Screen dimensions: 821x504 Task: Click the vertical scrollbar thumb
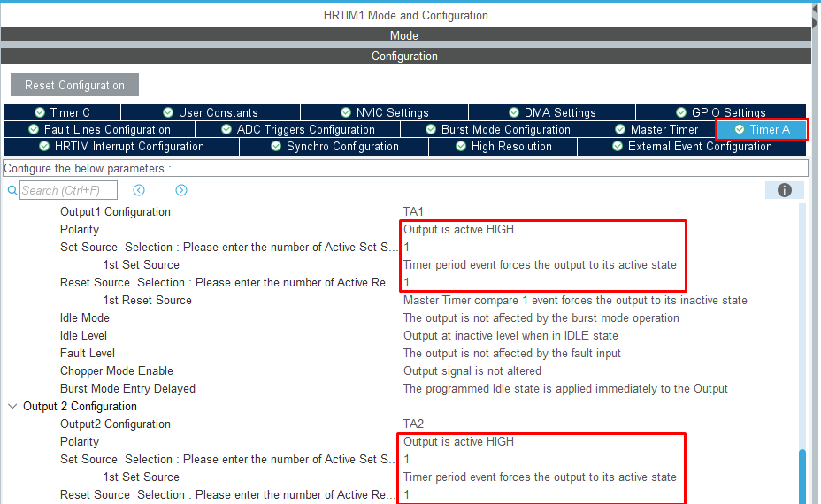point(802,476)
